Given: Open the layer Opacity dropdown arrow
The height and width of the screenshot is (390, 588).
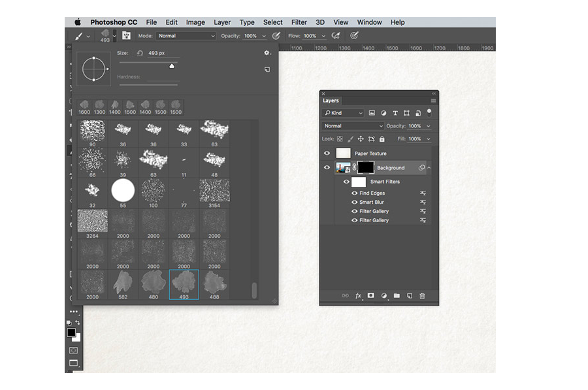Looking at the screenshot, I should click(x=428, y=126).
